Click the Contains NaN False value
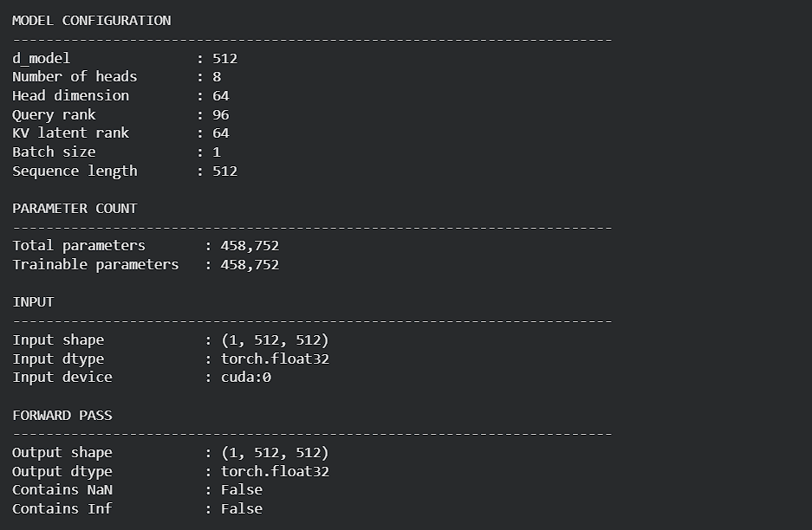The image size is (812, 530). (x=242, y=490)
